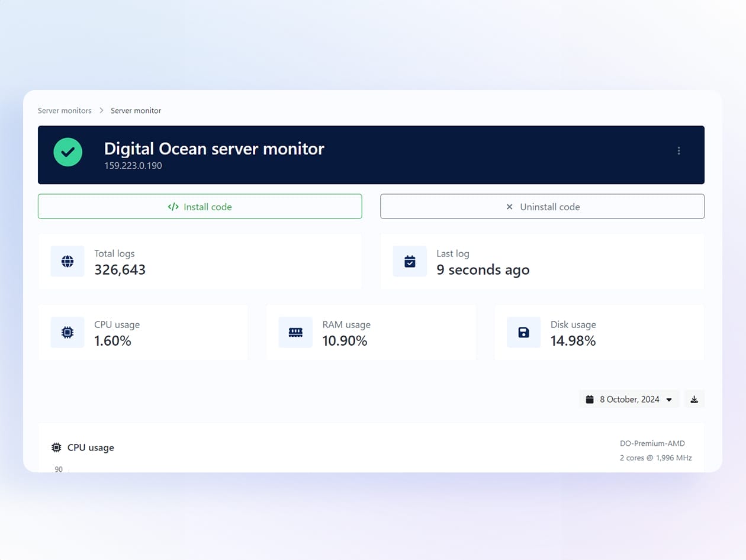This screenshot has width=746, height=560.
Task: Click the Install code button
Action: [x=200, y=207]
